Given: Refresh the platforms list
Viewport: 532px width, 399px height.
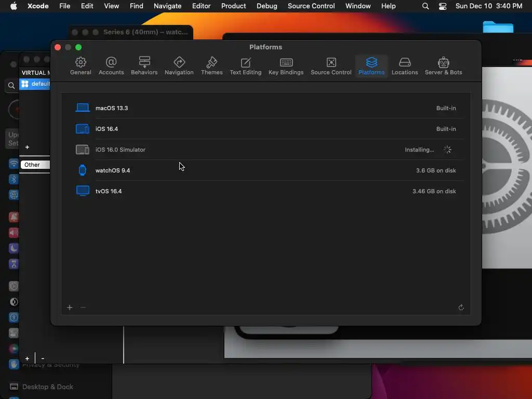Looking at the screenshot, I should tap(461, 308).
